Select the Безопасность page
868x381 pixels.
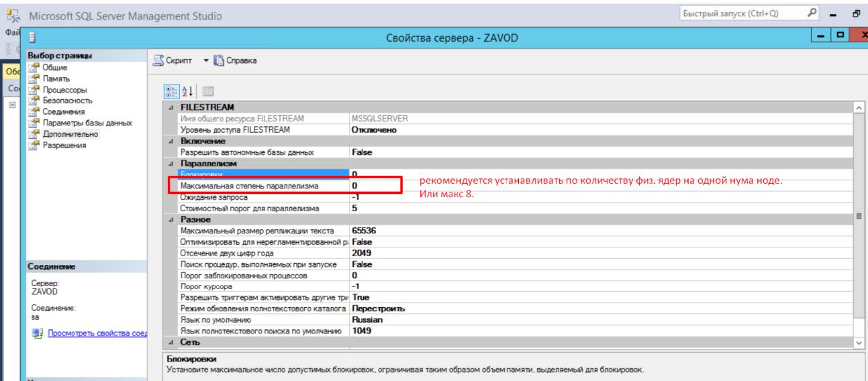coord(68,101)
